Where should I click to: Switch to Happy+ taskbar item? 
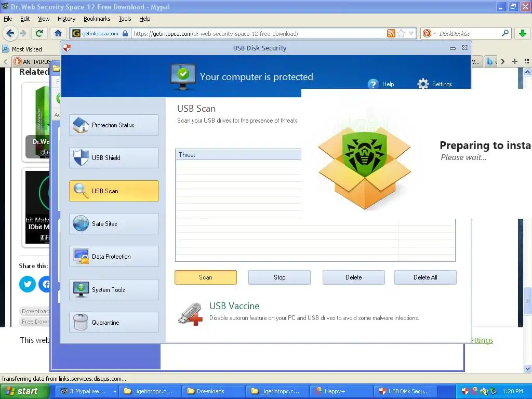342,391
